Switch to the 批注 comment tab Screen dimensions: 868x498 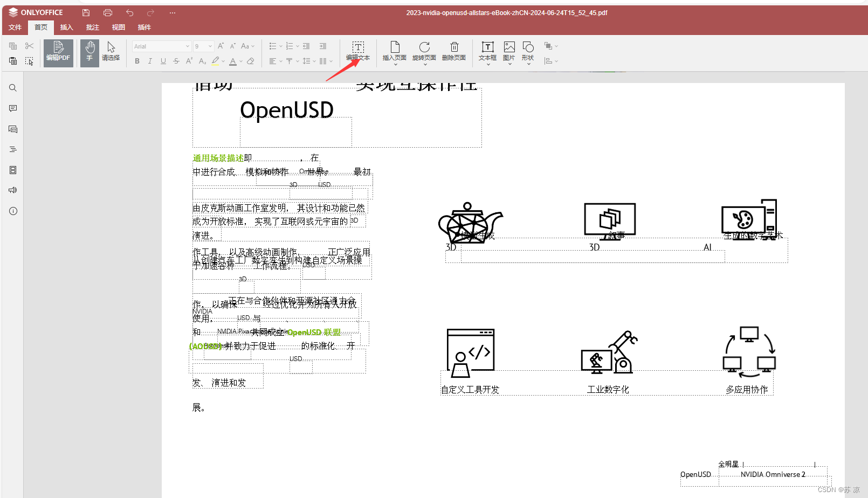[x=93, y=27]
